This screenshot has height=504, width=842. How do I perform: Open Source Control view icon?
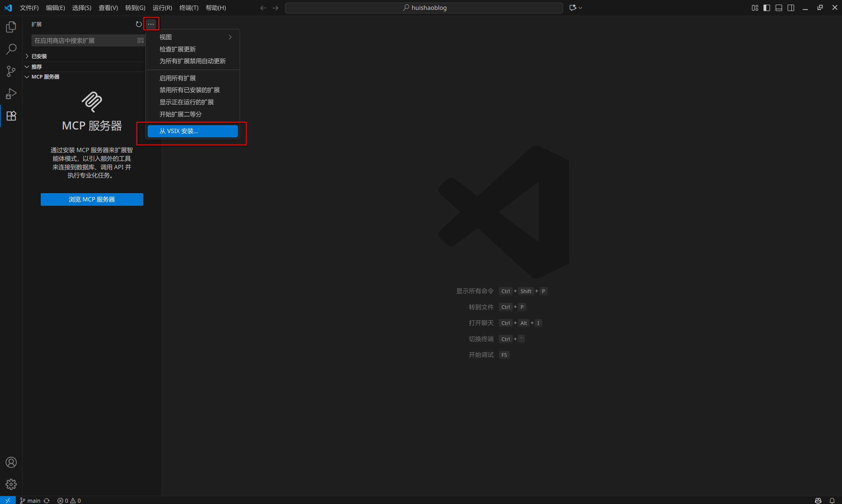pos(11,71)
